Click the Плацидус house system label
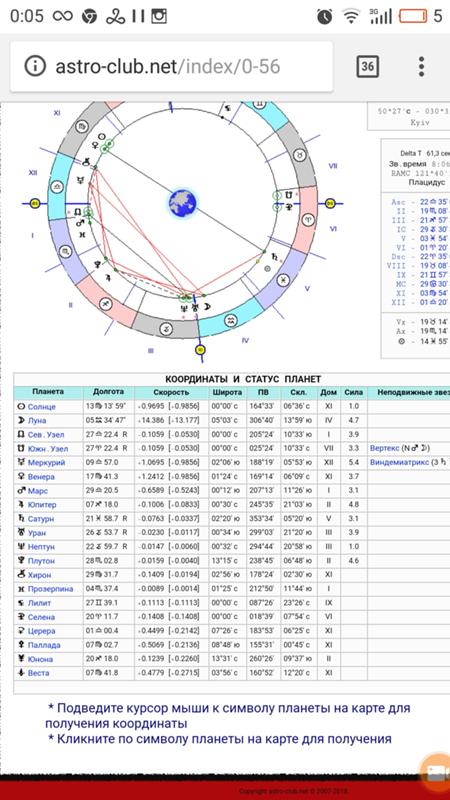Screen dimensions: 450x800 coord(429,182)
